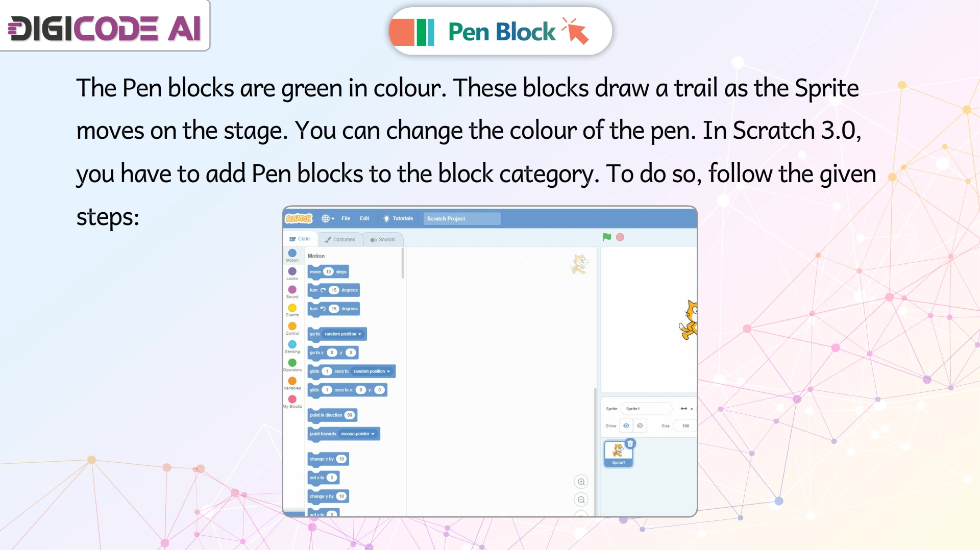This screenshot has height=550, width=980.
Task: Open the language globe dropdown
Action: (328, 218)
